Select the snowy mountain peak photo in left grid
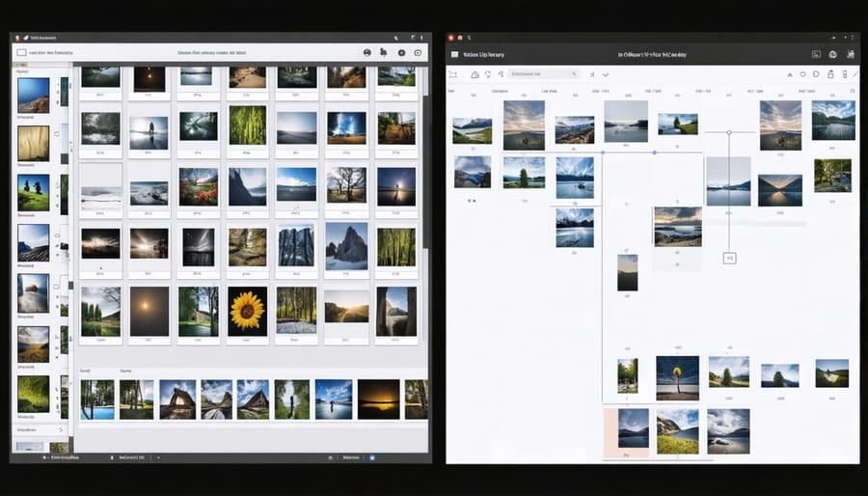The width and height of the screenshot is (868, 496). click(x=346, y=246)
